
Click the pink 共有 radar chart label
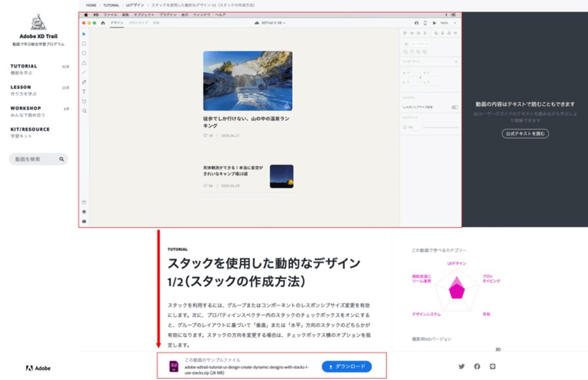[x=486, y=315]
